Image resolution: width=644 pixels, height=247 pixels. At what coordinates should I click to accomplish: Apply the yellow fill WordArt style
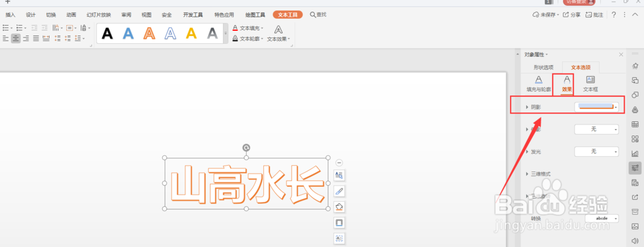pyautogui.click(x=191, y=34)
